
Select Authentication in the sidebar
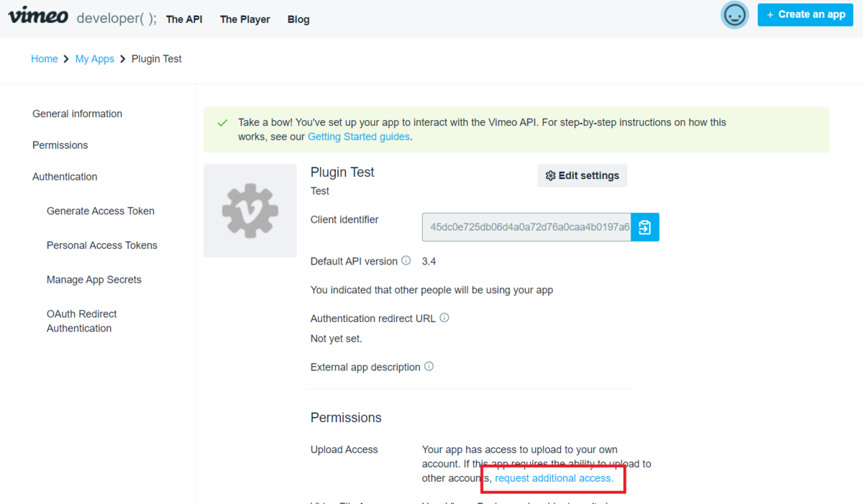(65, 177)
